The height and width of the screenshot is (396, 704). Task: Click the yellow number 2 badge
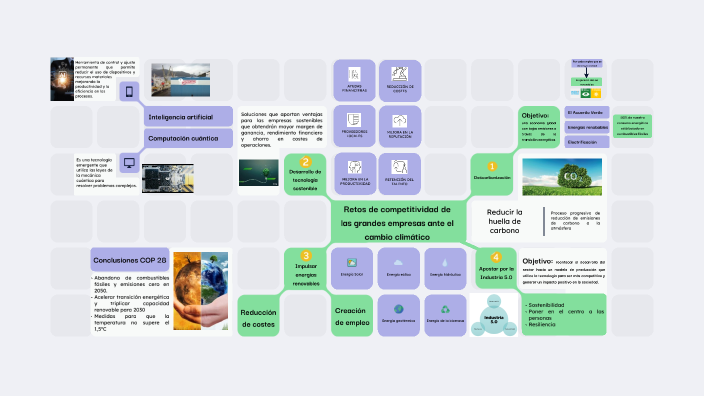click(305, 162)
